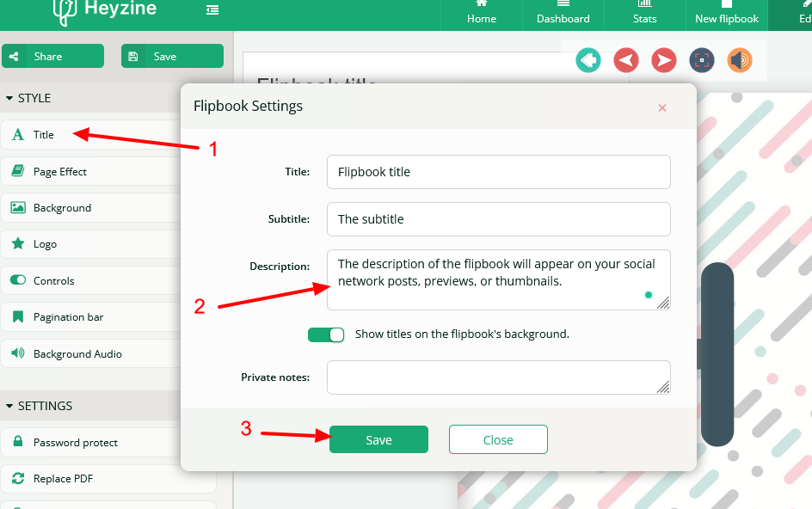Toggle Show titles on flipbook's background
Image resolution: width=812 pixels, height=509 pixels.
(x=326, y=334)
